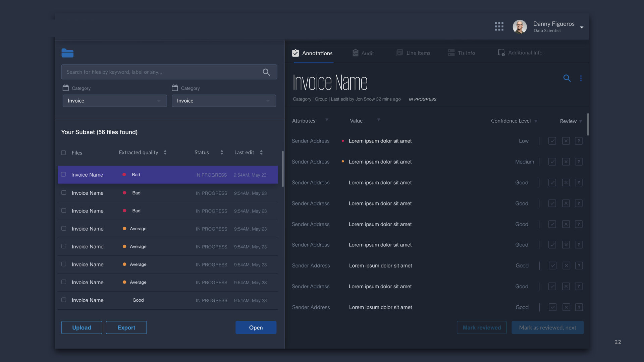Click the orange dot on Medium confidence row

[342, 162]
